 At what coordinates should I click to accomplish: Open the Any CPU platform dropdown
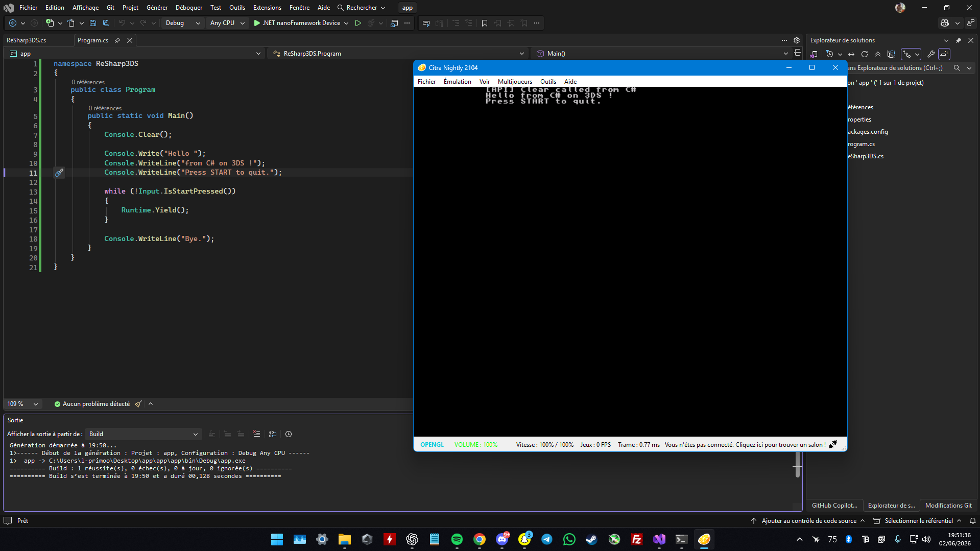point(227,23)
